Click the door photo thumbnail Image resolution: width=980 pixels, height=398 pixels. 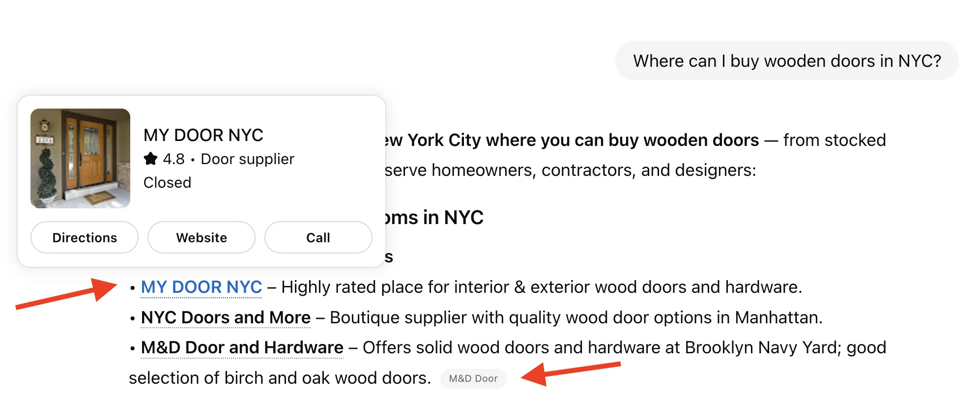(80, 158)
